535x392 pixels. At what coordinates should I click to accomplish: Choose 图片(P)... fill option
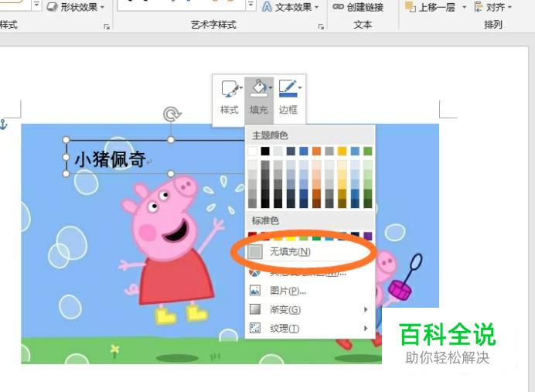pos(310,291)
